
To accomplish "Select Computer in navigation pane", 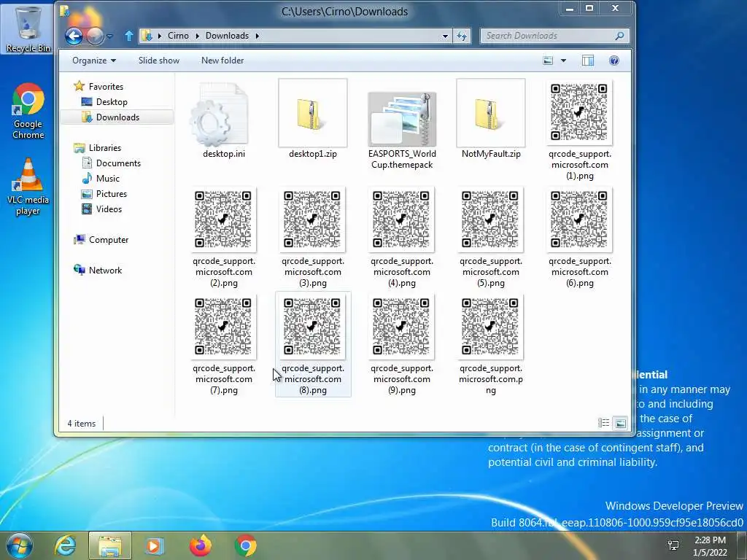I will click(x=101, y=239).
